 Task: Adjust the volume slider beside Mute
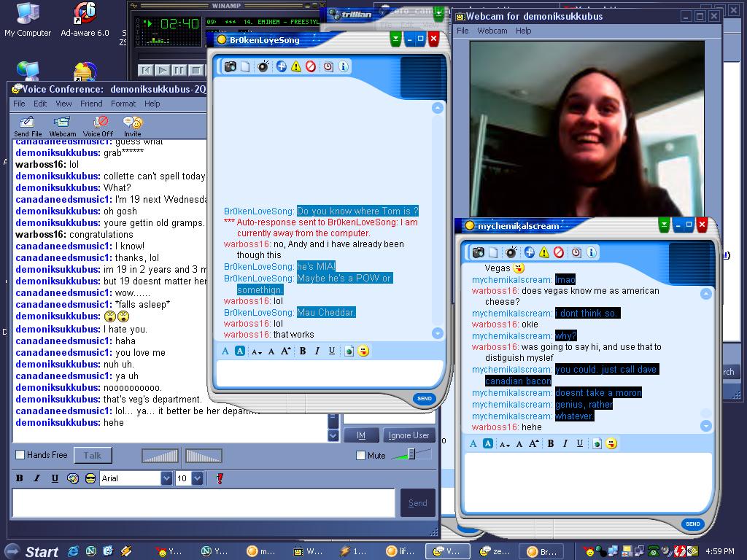coord(411,454)
